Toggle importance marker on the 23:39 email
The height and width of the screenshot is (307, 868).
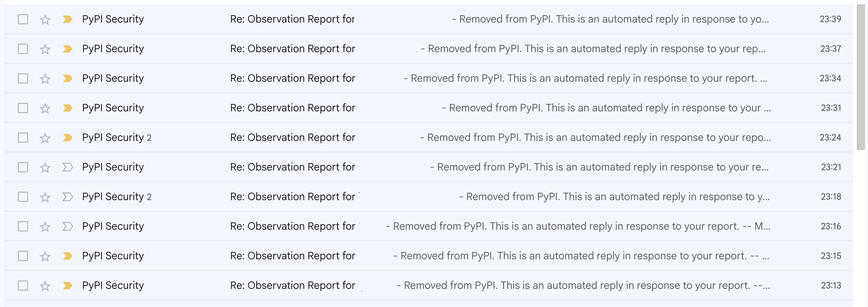click(67, 19)
